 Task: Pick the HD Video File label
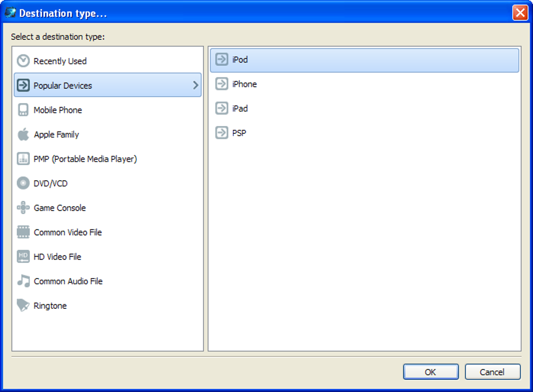pyautogui.click(x=57, y=257)
